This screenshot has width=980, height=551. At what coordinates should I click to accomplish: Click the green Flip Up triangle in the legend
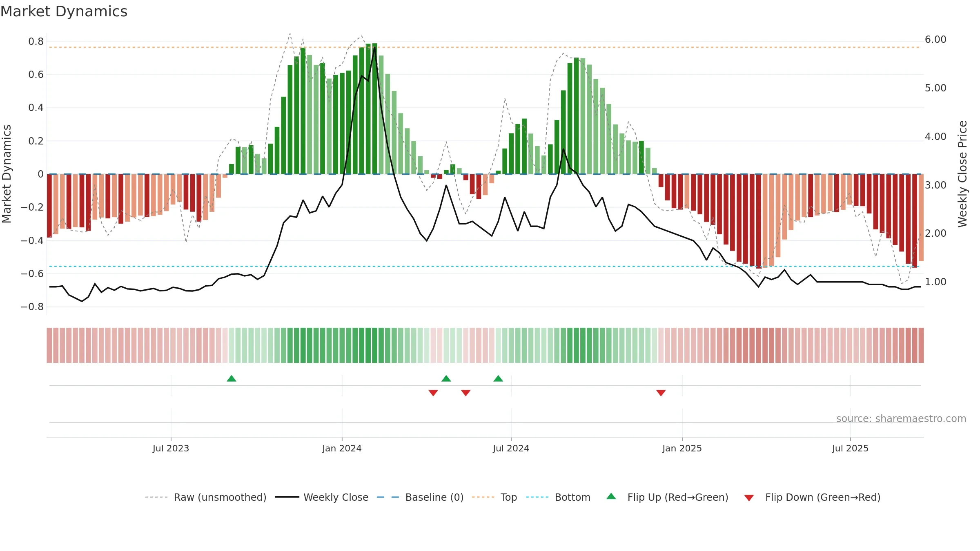[x=611, y=496]
